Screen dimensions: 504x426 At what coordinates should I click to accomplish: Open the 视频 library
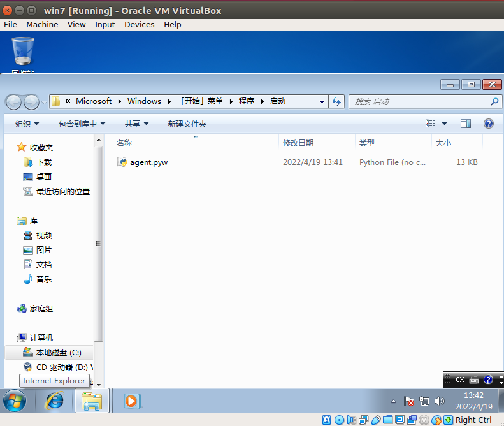click(x=44, y=235)
